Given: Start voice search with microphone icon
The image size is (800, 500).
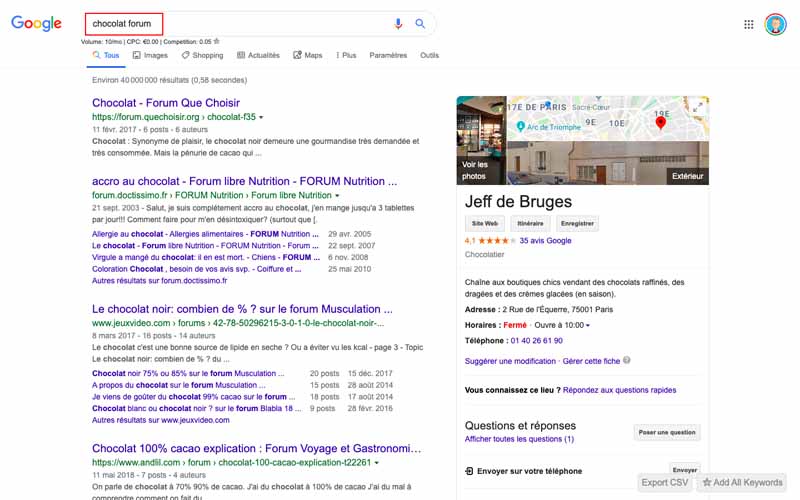Looking at the screenshot, I should 398,23.
